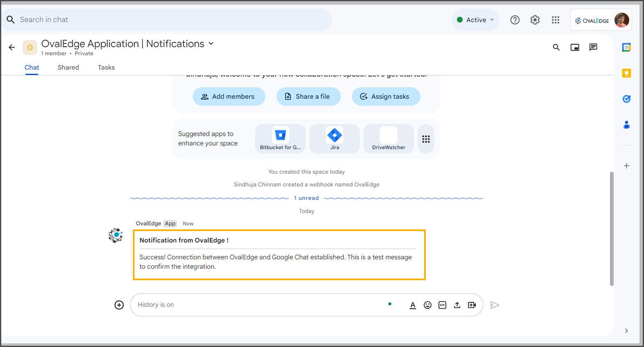The width and height of the screenshot is (644, 347).
Task: Browse more apps grid button
Action: click(426, 139)
